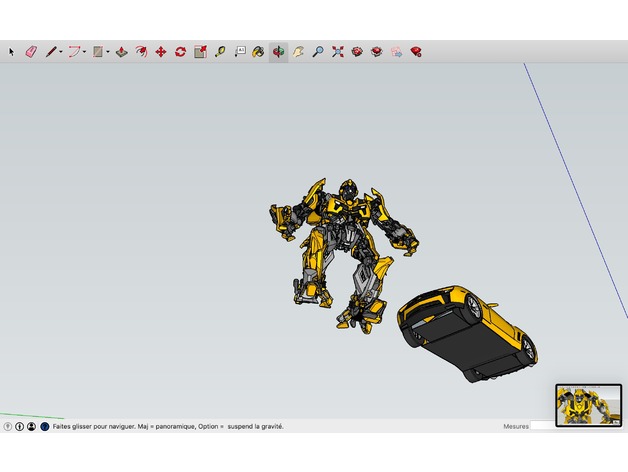Click the Send to LayOut icon
Screen dimensions: 628x472
[x=397, y=52]
